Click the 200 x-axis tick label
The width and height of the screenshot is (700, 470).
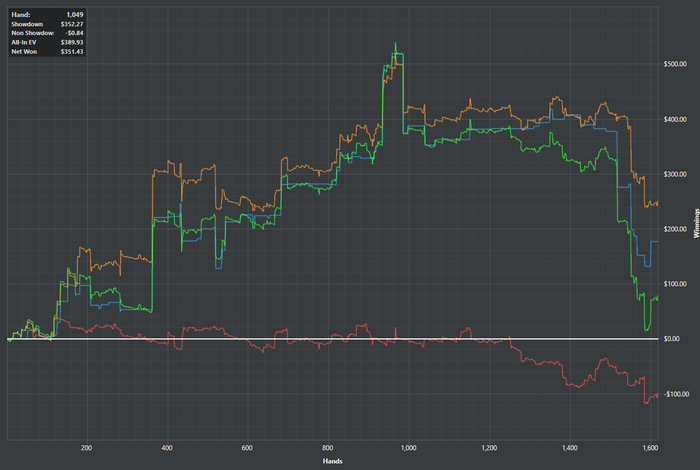click(87, 448)
